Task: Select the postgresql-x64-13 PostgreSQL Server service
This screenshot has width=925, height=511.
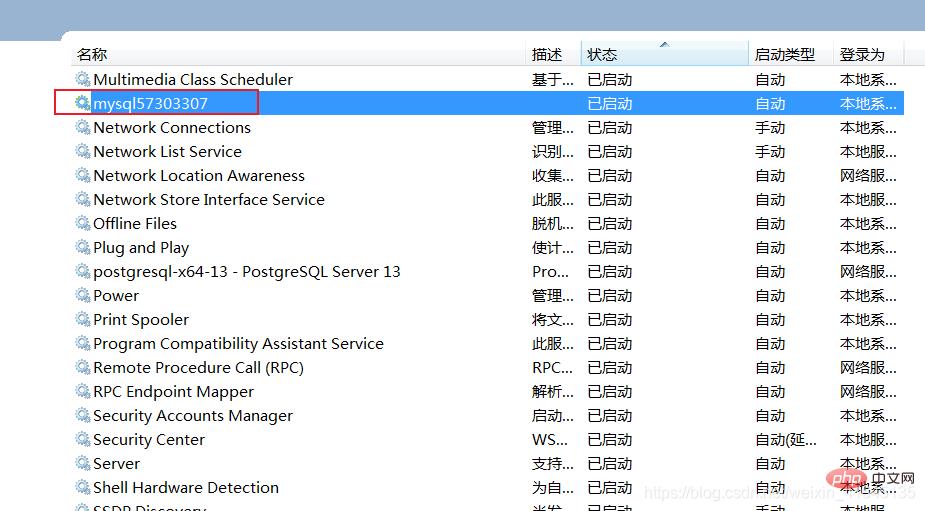Action: click(246, 271)
